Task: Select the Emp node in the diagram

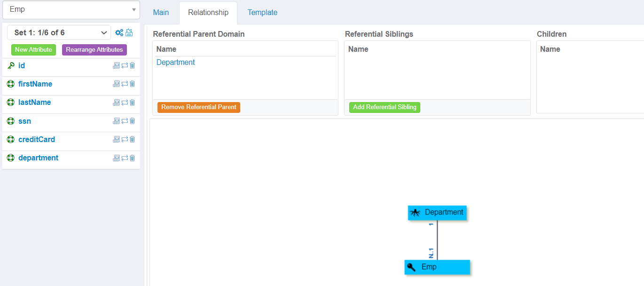Action: click(437, 267)
